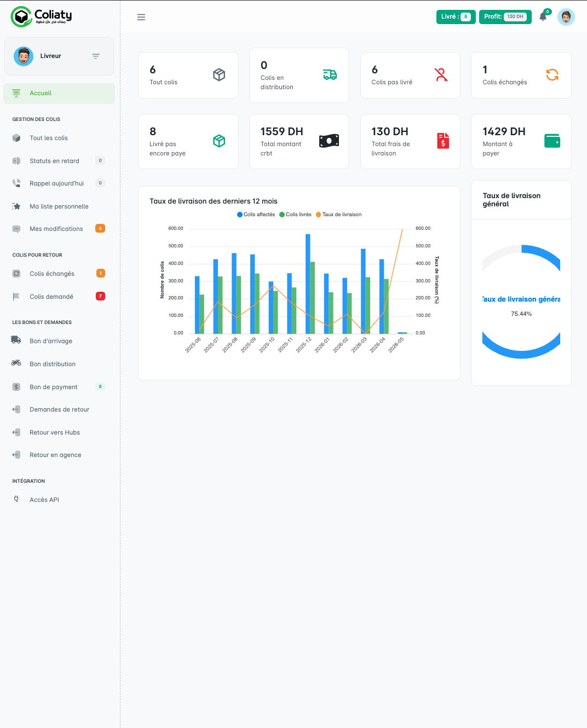587x728 pixels.
Task: Toggle Colis affectés legend series
Action: coord(256,215)
